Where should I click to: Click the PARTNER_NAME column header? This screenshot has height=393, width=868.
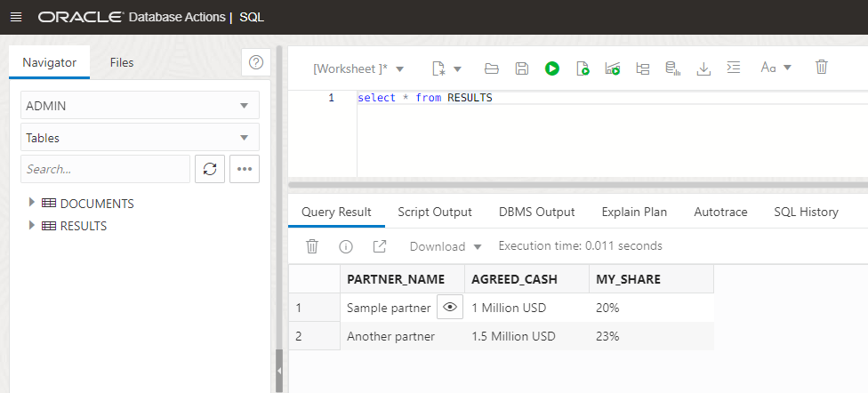[403, 279]
